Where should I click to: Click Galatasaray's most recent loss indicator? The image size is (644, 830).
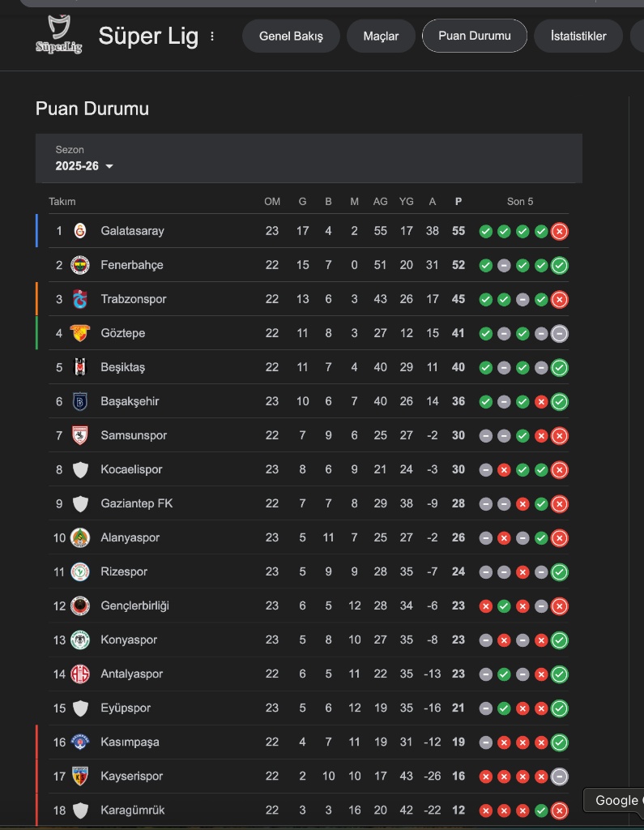[559, 231]
